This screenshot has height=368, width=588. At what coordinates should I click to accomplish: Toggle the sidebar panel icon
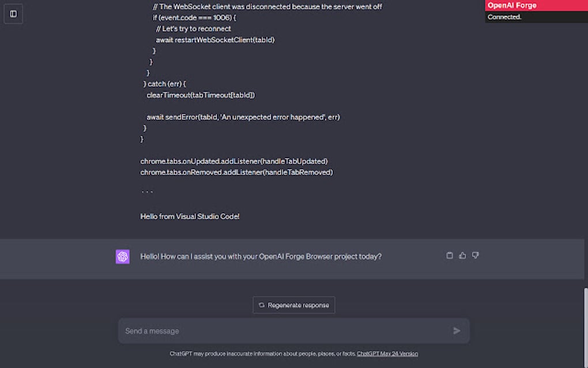click(13, 14)
